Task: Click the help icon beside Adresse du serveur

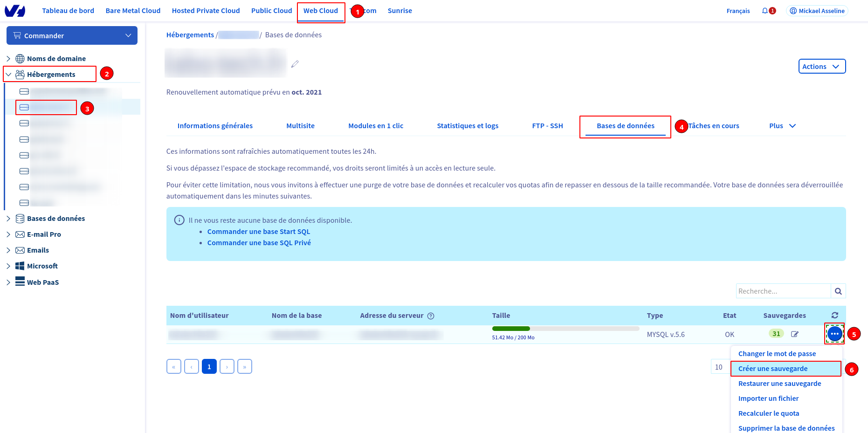Action: tap(431, 316)
